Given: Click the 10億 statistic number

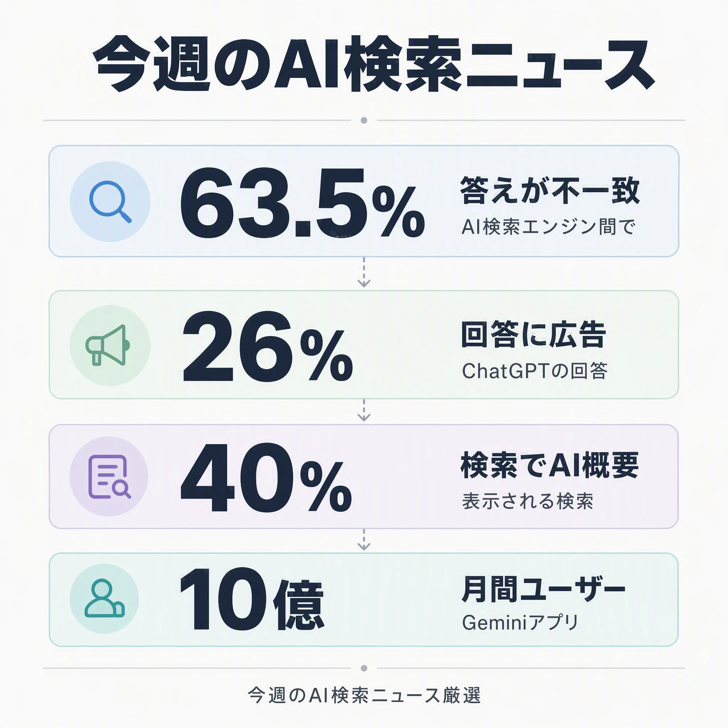Looking at the screenshot, I should pos(252,600).
